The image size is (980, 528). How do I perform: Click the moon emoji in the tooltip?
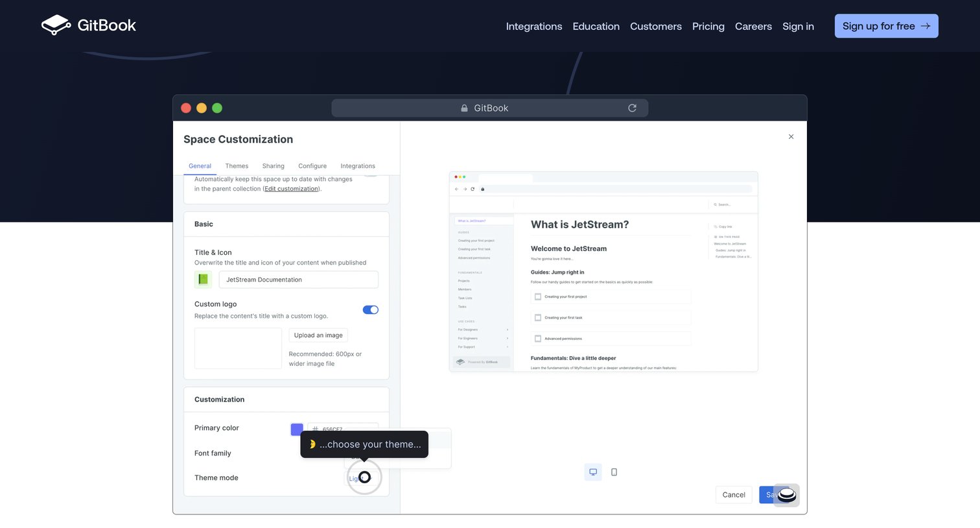point(312,444)
